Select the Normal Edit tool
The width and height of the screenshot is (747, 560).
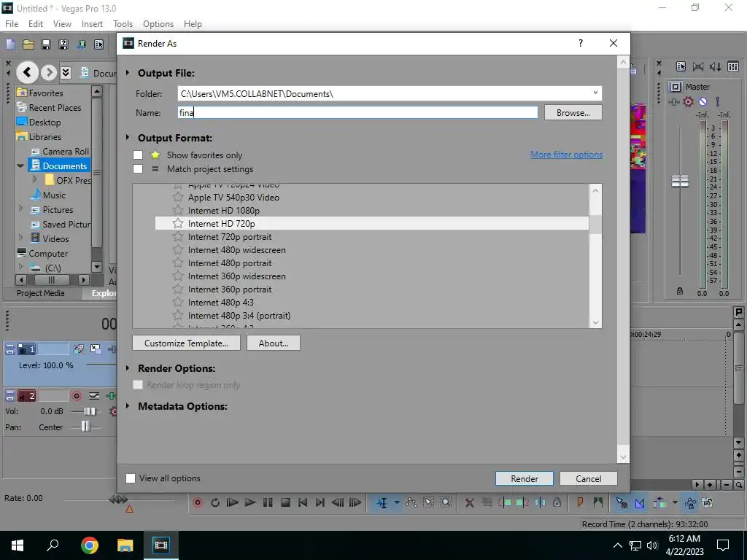tap(382, 502)
